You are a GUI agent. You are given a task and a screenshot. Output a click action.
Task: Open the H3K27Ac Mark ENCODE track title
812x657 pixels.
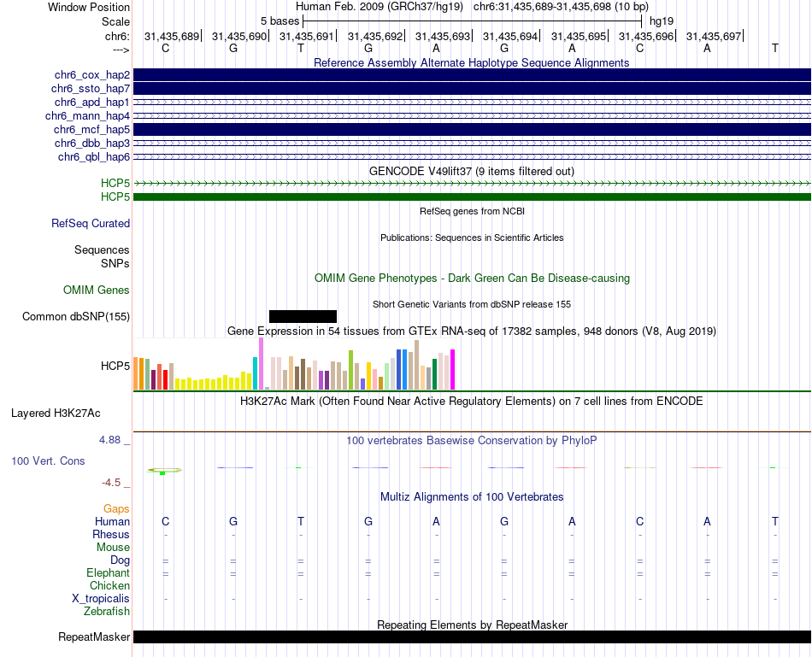click(472, 402)
